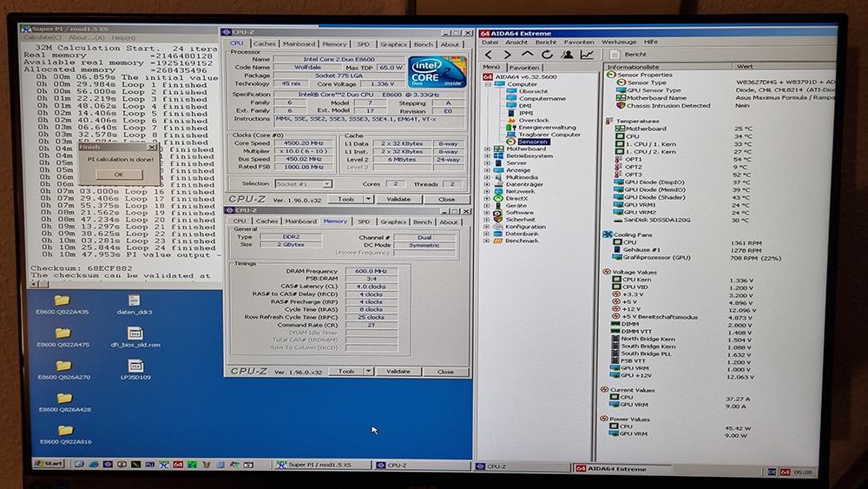Screen dimensions: 868x489
Task: Select the daten_ddr3 file on desktop
Action: [134, 305]
